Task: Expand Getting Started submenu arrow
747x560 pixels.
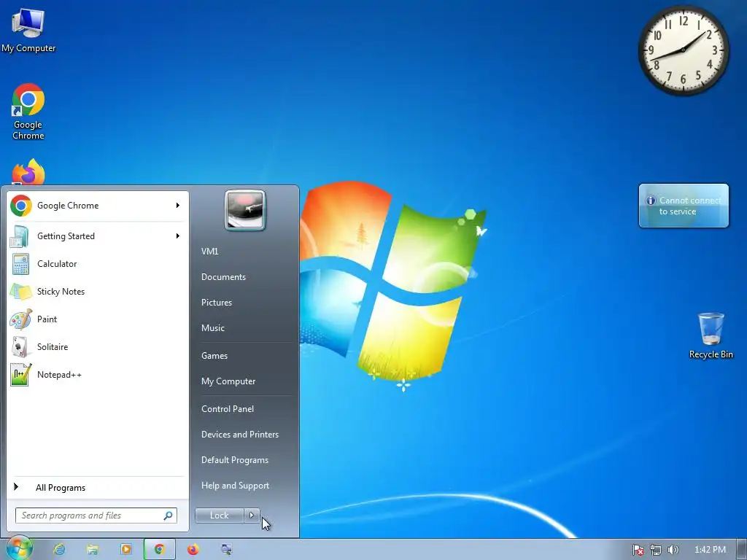Action: 178,236
